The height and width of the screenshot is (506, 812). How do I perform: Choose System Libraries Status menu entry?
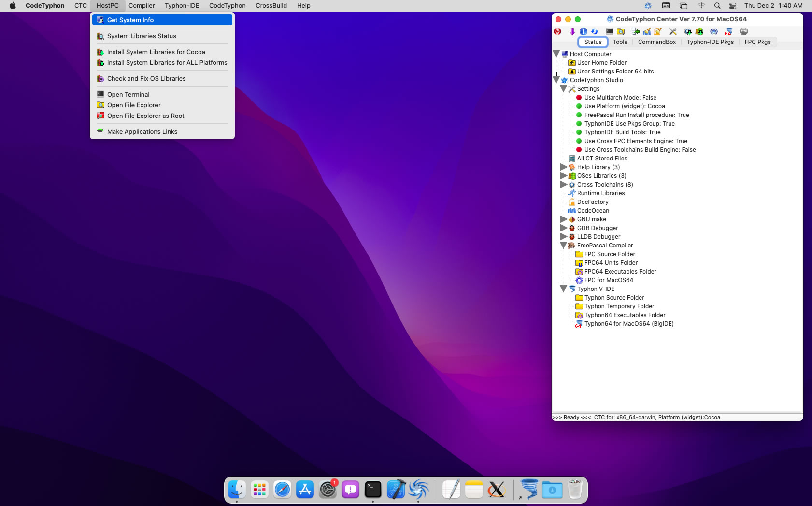(x=162, y=36)
